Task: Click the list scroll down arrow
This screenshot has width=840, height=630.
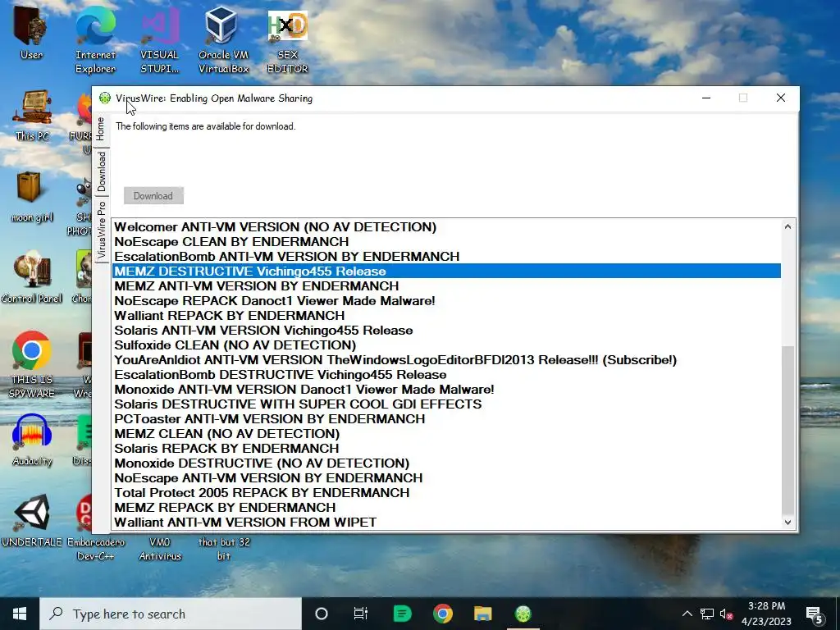Action: 787,523
